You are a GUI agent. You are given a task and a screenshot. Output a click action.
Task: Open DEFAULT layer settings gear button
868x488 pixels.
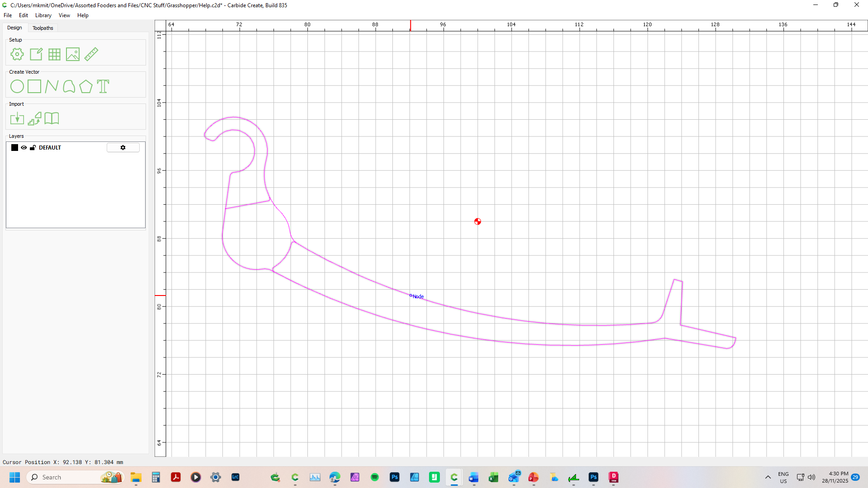point(123,148)
